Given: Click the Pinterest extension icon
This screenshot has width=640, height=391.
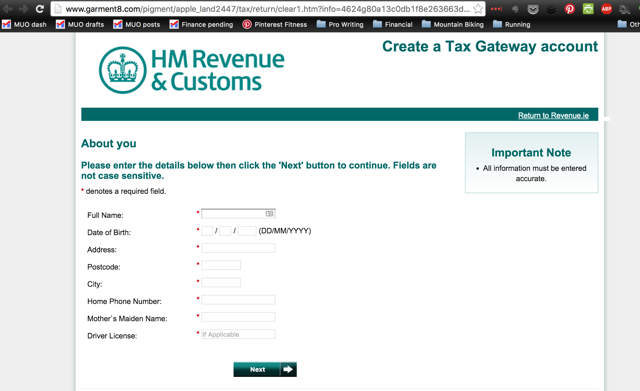Looking at the screenshot, I should click(569, 9).
